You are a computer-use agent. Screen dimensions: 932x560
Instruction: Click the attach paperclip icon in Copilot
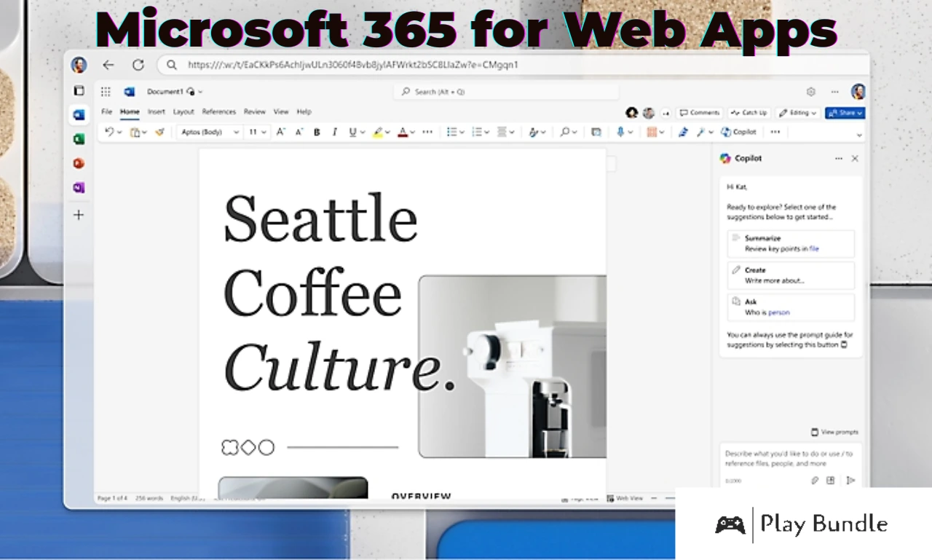coord(815,481)
